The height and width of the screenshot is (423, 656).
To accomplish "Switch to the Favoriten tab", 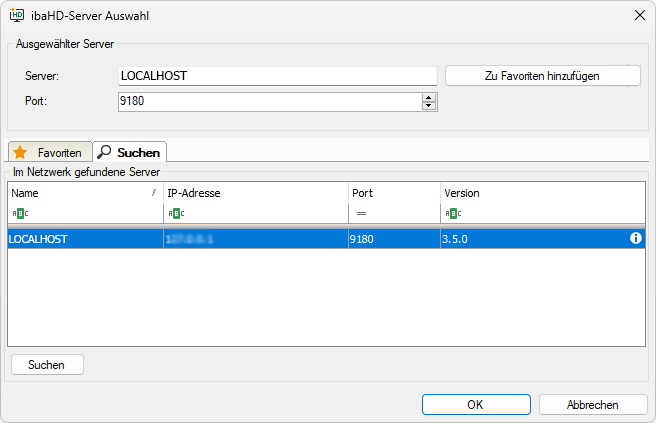I will pyautogui.click(x=50, y=152).
